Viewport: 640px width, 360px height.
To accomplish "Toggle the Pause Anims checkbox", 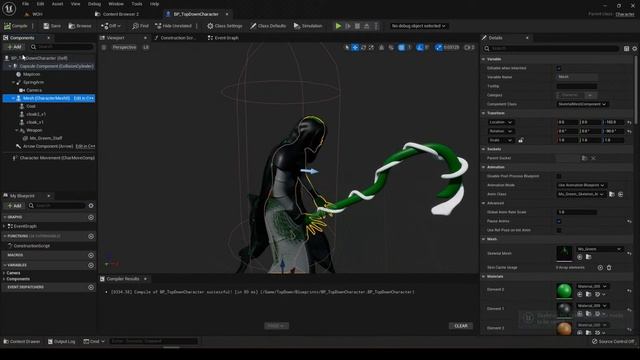I will pyautogui.click(x=559, y=221).
